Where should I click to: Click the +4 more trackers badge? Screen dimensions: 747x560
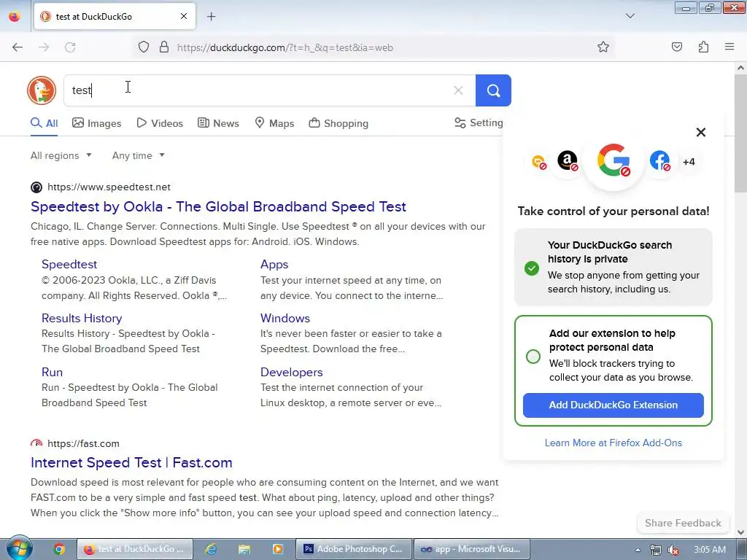[x=689, y=162]
